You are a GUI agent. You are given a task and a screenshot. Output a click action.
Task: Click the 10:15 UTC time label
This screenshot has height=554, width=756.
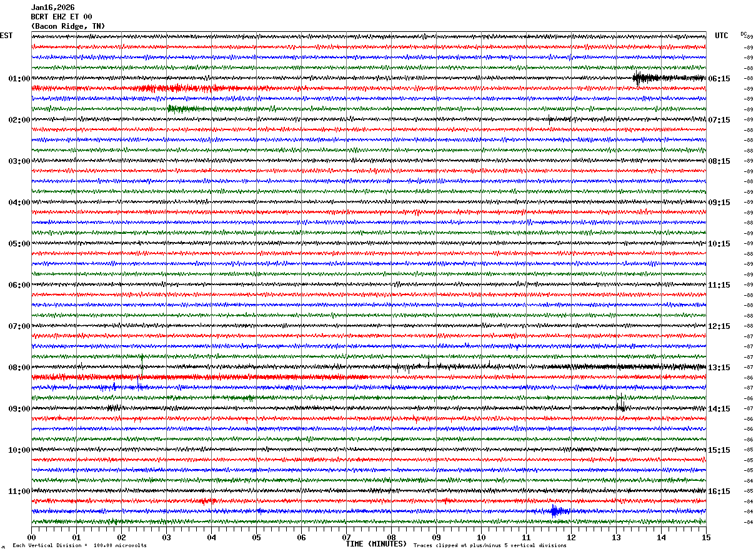719,244
